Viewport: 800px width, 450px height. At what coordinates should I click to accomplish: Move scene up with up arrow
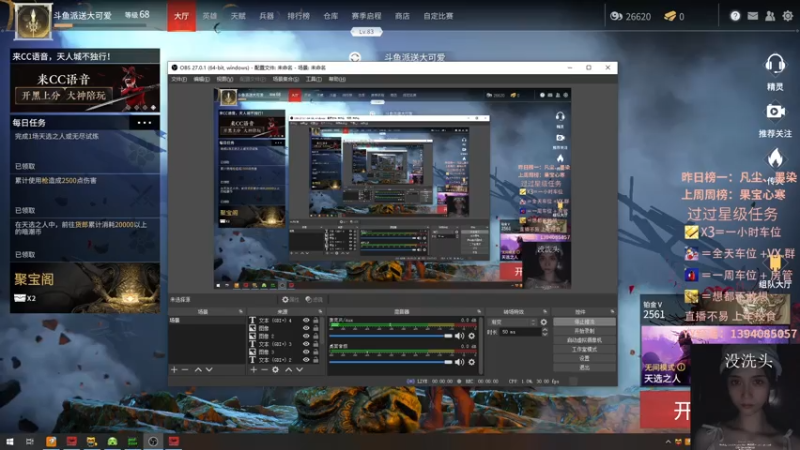pyautogui.click(x=198, y=369)
